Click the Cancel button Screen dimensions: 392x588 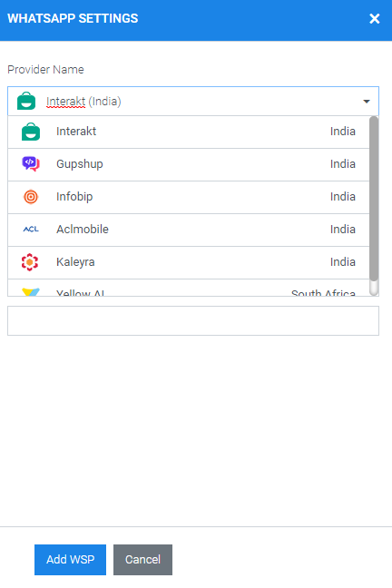pyautogui.click(x=143, y=560)
